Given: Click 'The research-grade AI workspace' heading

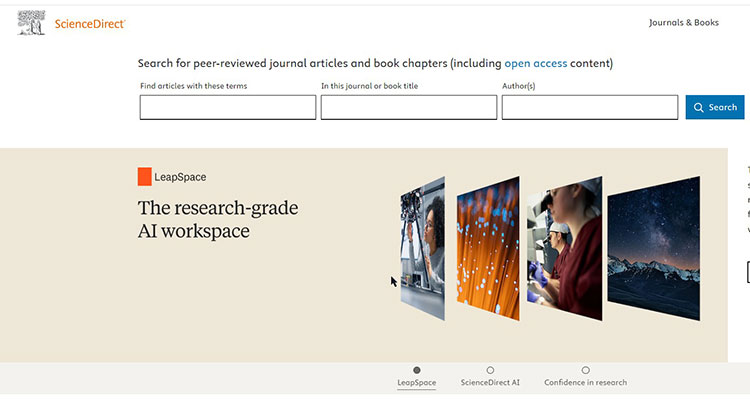Looking at the screenshot, I should tap(218, 219).
